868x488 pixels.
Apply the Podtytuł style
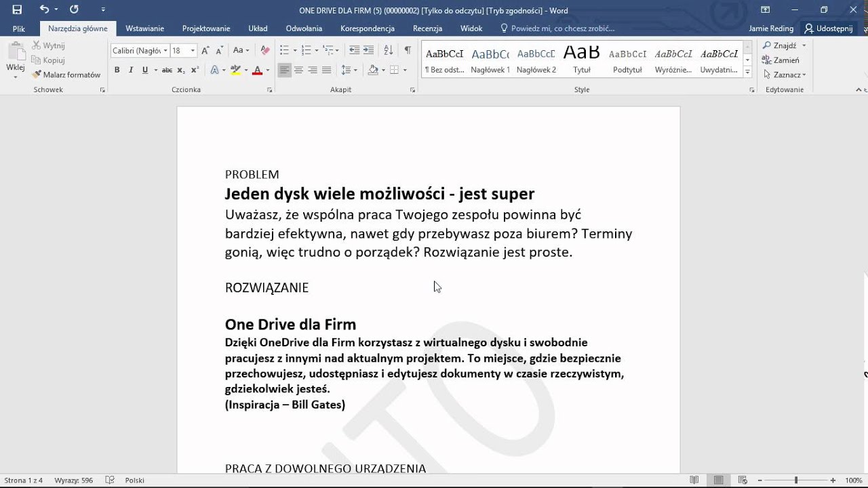pos(627,60)
